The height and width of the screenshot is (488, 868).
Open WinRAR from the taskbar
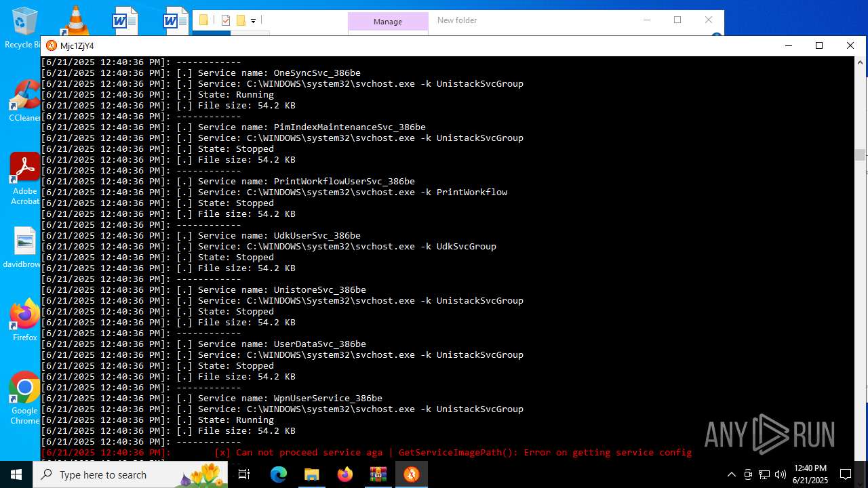[x=378, y=474]
